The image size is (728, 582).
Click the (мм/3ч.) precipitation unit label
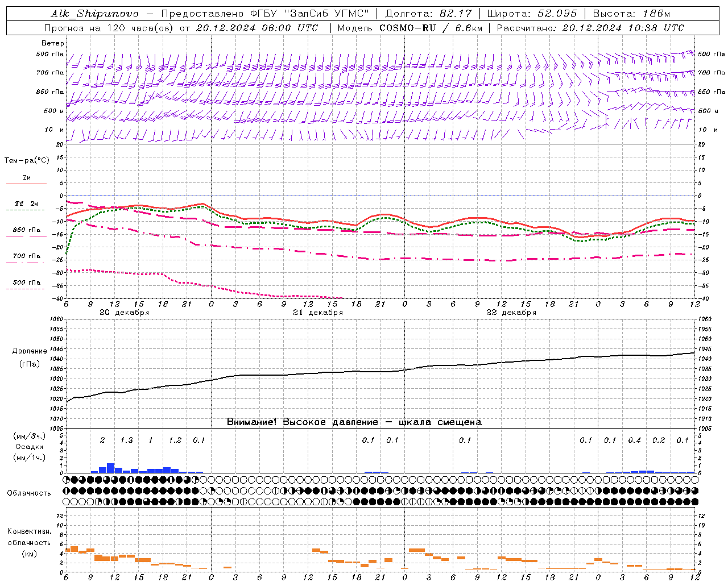30,436
